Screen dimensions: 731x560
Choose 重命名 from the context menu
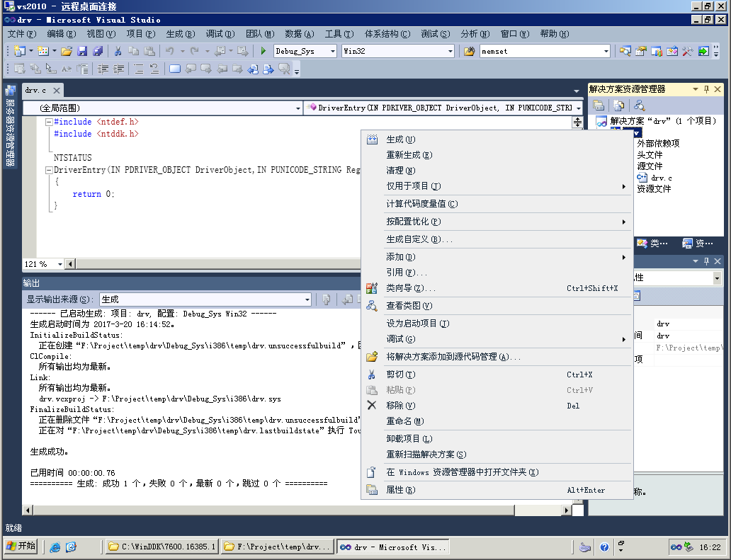click(497, 421)
